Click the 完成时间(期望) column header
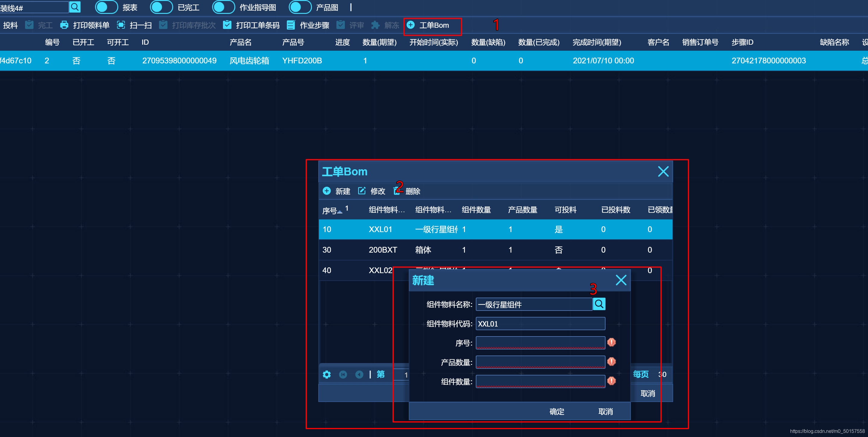 click(597, 42)
